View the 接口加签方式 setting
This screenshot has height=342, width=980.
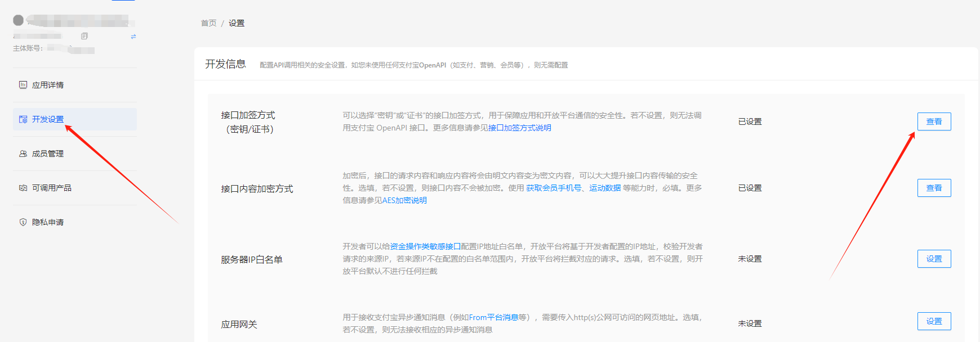(934, 121)
